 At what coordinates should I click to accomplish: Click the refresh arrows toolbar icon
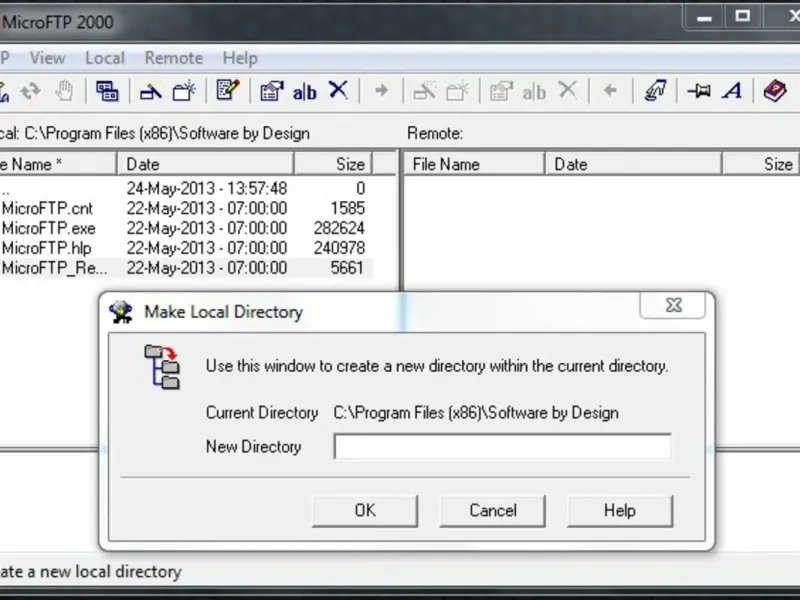31,91
